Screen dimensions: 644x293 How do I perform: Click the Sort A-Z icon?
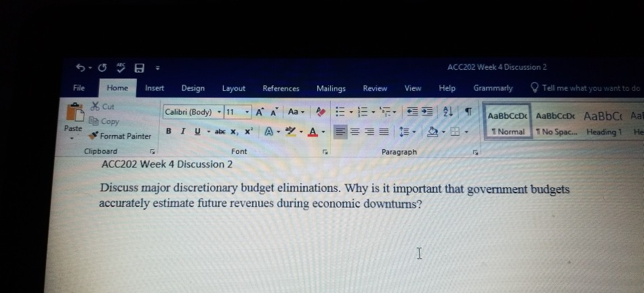click(x=447, y=112)
